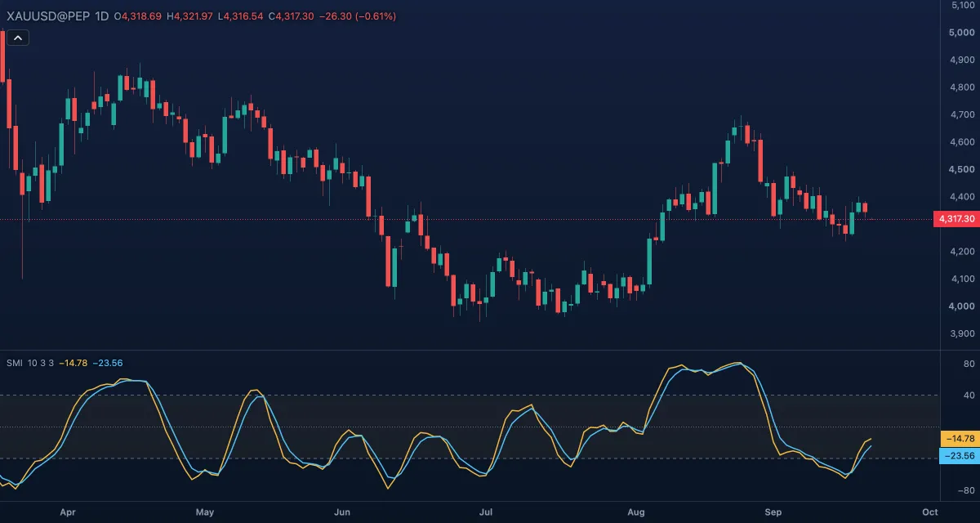
Task: Click the low value L4,316.54
Action: pyautogui.click(x=241, y=16)
